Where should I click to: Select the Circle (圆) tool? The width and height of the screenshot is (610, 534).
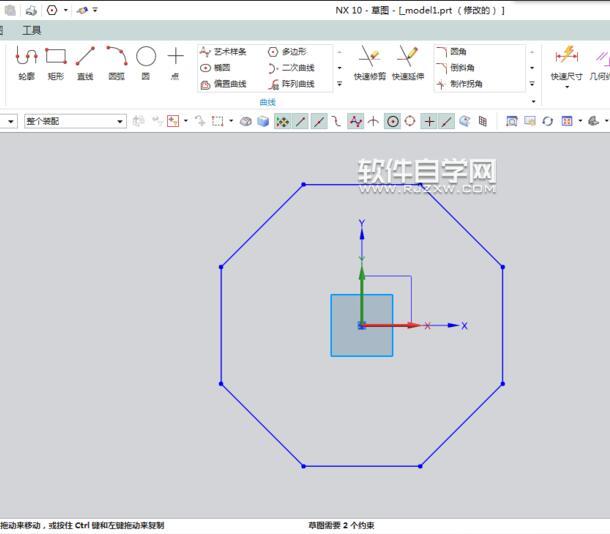[146, 63]
